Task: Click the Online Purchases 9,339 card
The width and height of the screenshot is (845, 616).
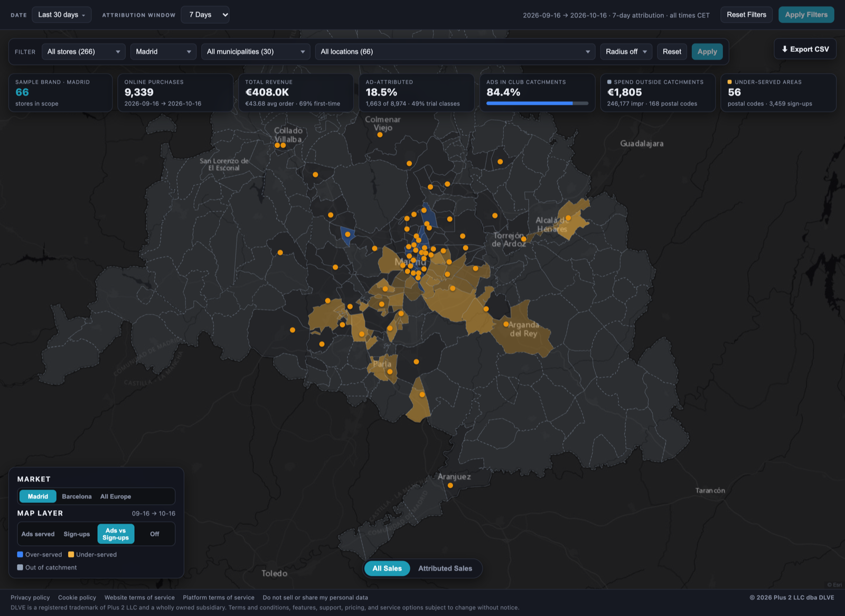Action: (175, 92)
